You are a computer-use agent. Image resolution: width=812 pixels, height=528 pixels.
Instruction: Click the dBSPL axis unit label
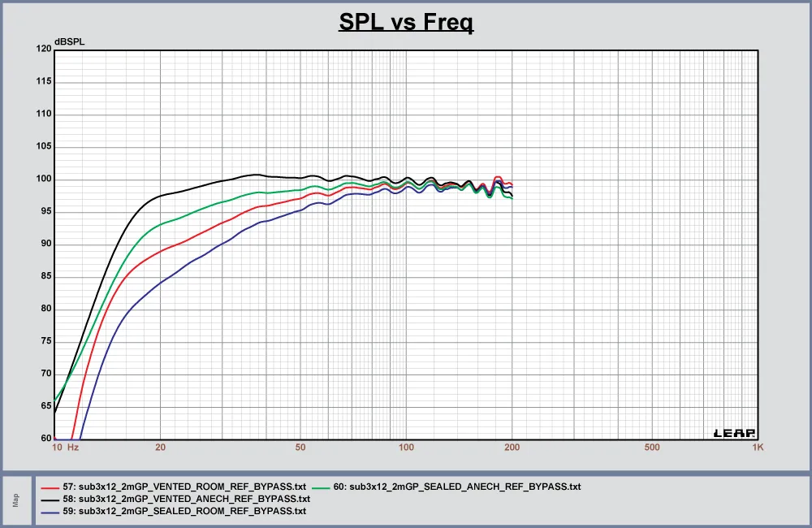[x=69, y=41]
